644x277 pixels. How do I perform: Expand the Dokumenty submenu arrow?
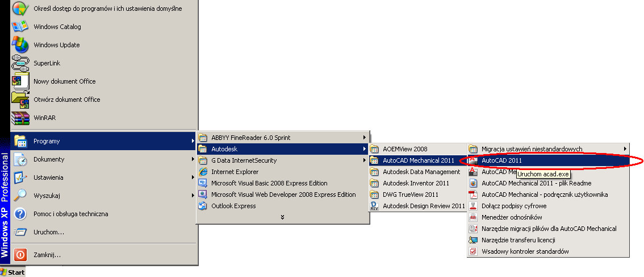pyautogui.click(x=193, y=159)
